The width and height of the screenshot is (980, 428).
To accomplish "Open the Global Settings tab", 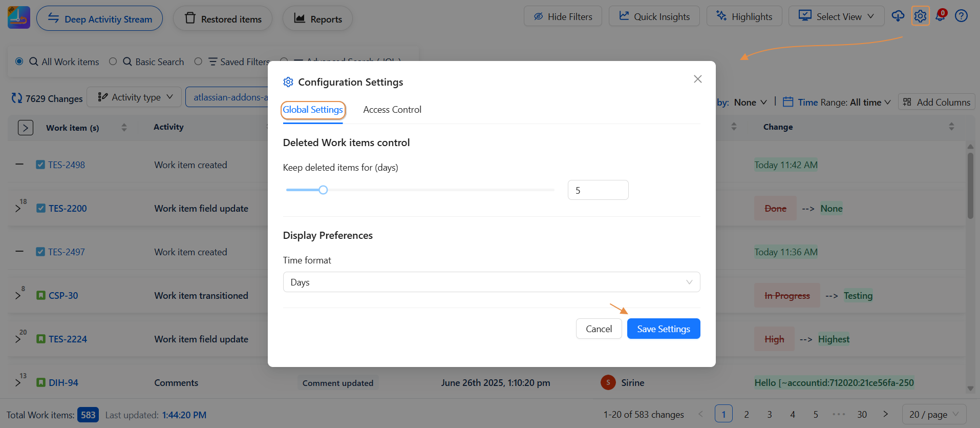I will click(x=313, y=110).
